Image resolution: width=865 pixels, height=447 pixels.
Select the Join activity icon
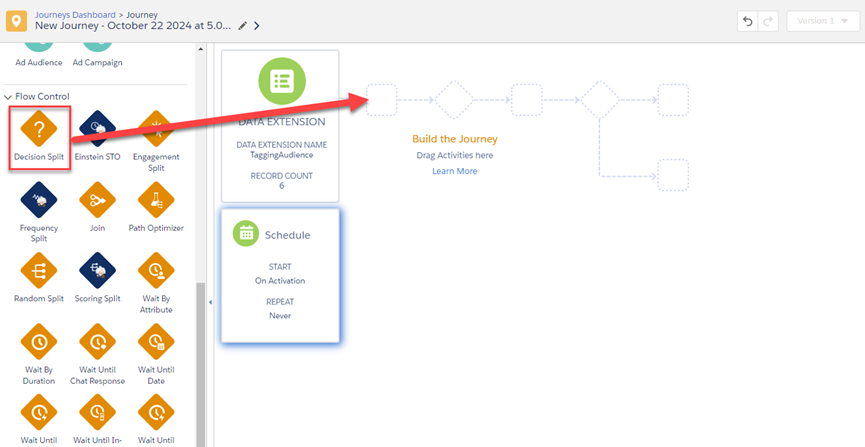(x=98, y=200)
